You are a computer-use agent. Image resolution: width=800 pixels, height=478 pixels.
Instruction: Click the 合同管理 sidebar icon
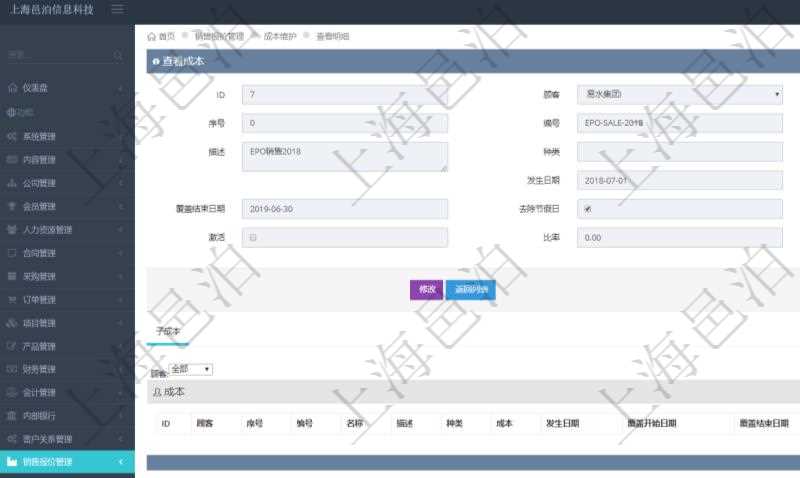click(12, 253)
